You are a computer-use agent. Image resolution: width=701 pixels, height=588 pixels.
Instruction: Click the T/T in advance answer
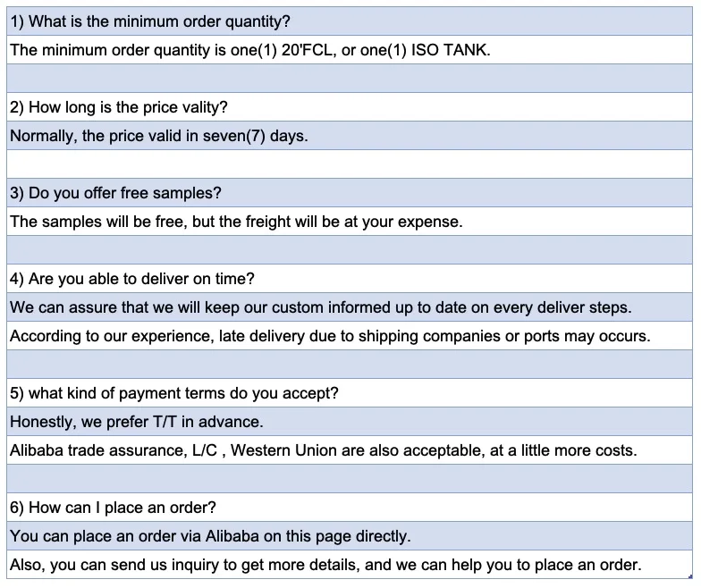coord(350,422)
